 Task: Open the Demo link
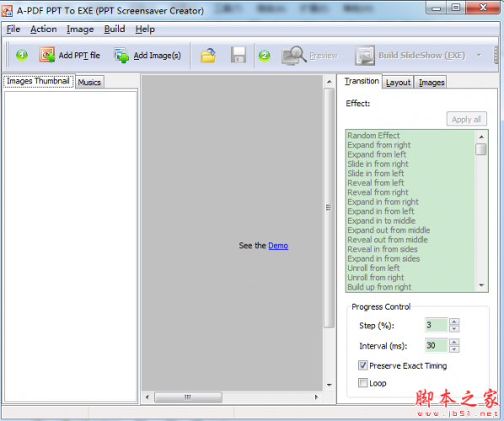(x=278, y=246)
